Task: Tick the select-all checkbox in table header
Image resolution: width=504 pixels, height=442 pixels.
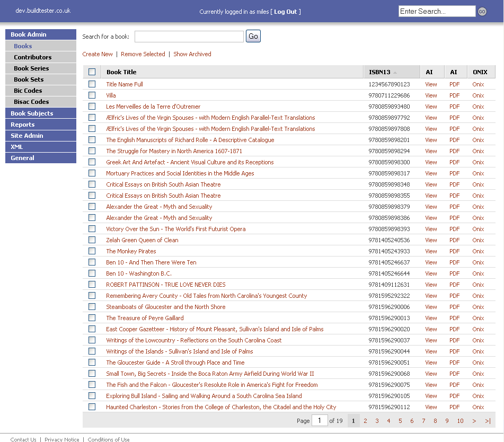Action: pyautogui.click(x=92, y=72)
